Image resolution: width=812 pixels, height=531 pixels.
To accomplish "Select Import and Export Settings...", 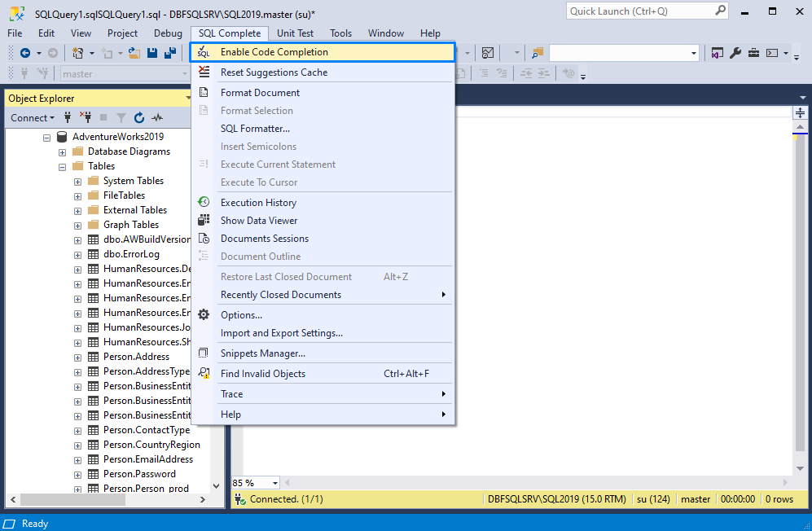I will coord(281,332).
